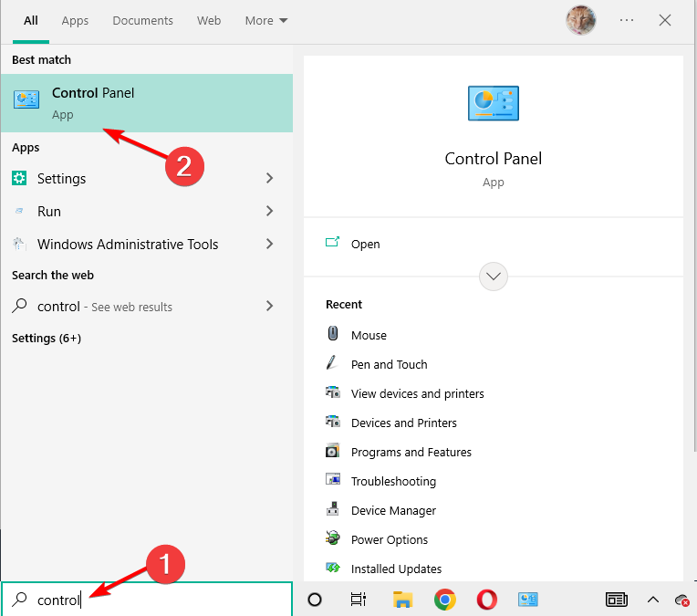Switch to the Documents tab
This screenshot has height=616, width=697.
click(x=142, y=20)
